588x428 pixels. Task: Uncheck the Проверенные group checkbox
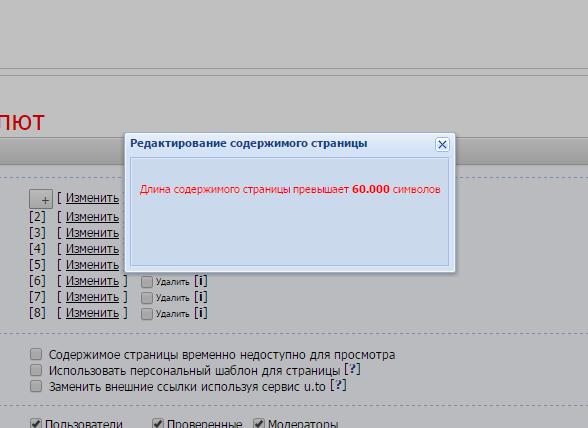click(x=158, y=423)
